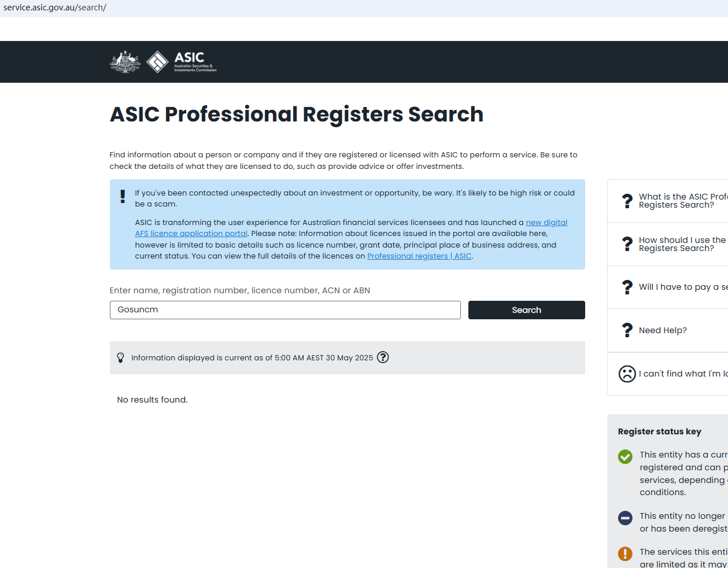The height and width of the screenshot is (568, 728).
Task: Click the browser address bar URL
Action: tap(55, 8)
